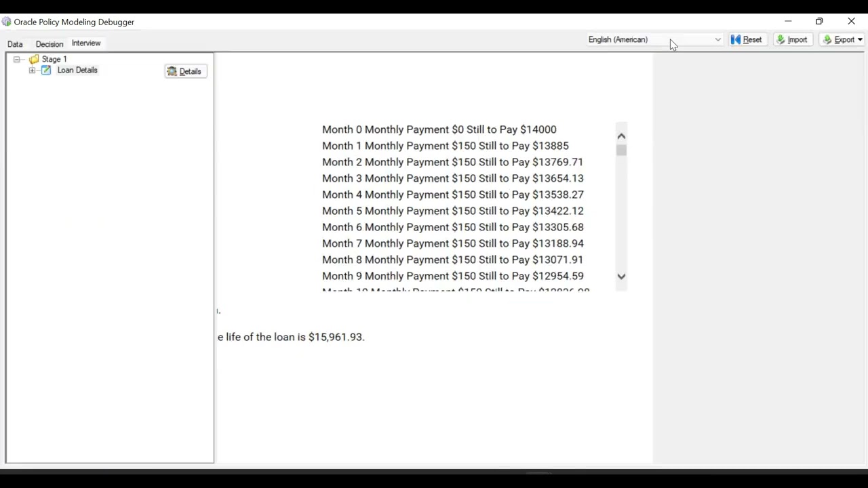
Task: Click the Month 4 Still to Pay $13538.27 row
Action: (x=453, y=195)
